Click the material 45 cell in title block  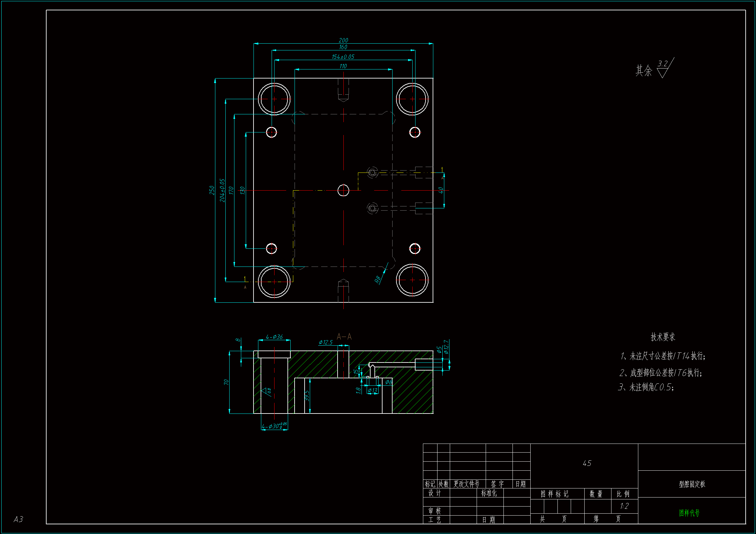coord(587,463)
